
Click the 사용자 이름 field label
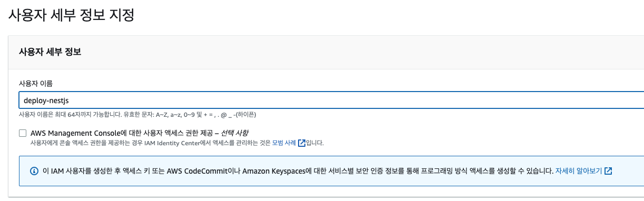pyautogui.click(x=36, y=83)
